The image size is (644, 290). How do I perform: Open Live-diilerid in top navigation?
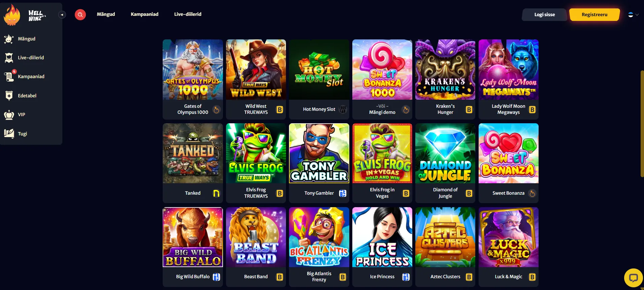click(188, 14)
